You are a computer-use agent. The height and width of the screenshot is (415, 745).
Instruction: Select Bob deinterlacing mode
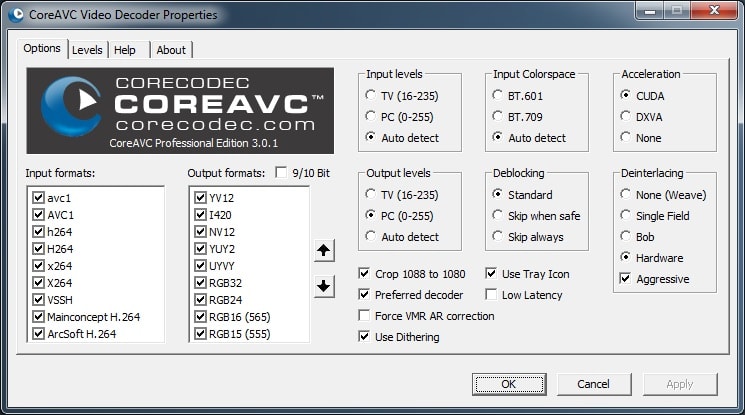(x=626, y=237)
